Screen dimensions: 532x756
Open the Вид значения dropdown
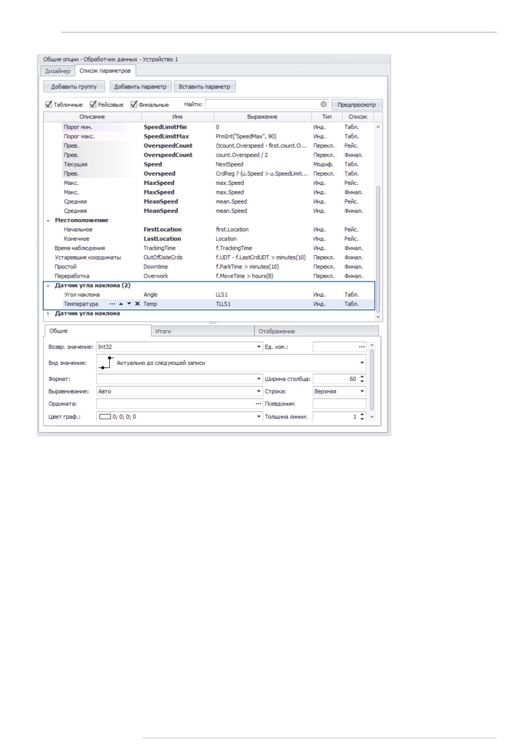[362, 362]
